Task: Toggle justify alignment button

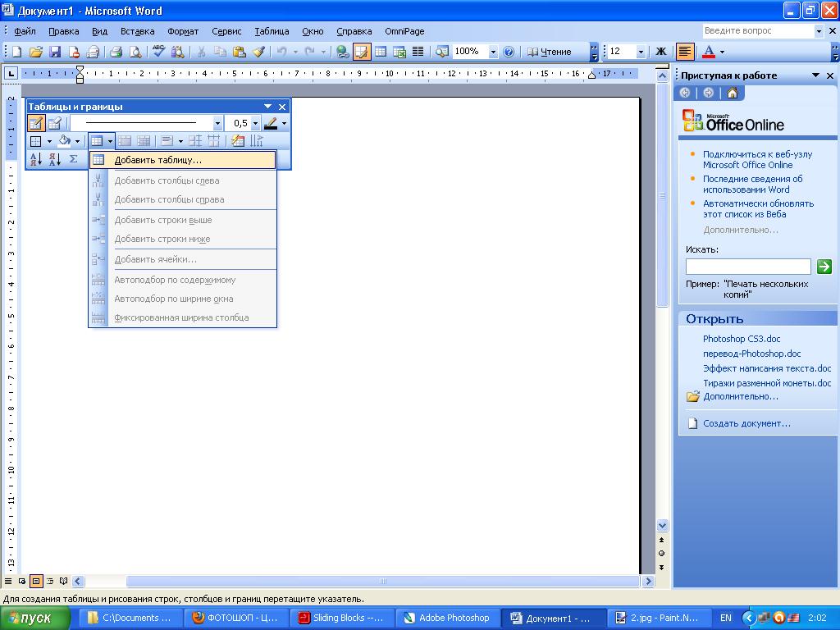Action: (684, 52)
